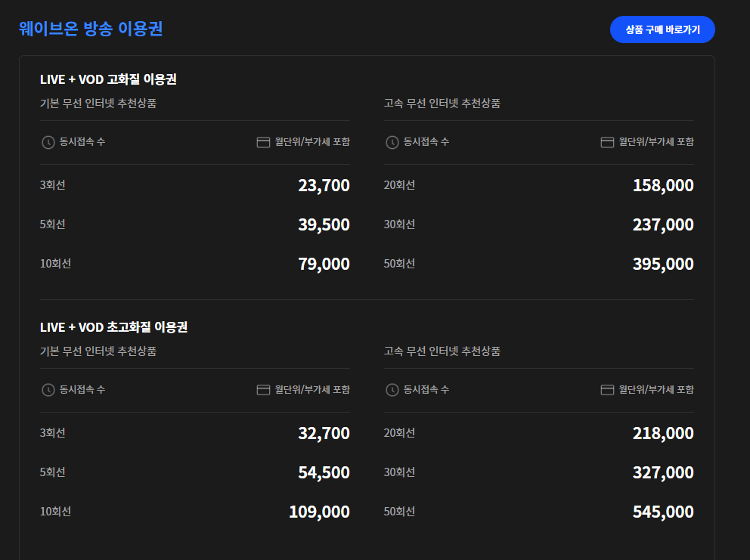Screen dimensions: 750x560
Task: Select the 395,000 price
Action: (663, 264)
